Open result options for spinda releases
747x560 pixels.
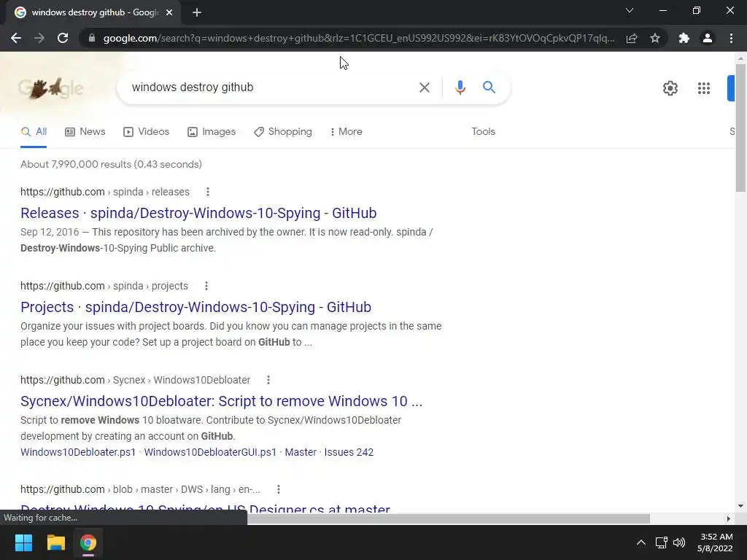click(x=207, y=192)
